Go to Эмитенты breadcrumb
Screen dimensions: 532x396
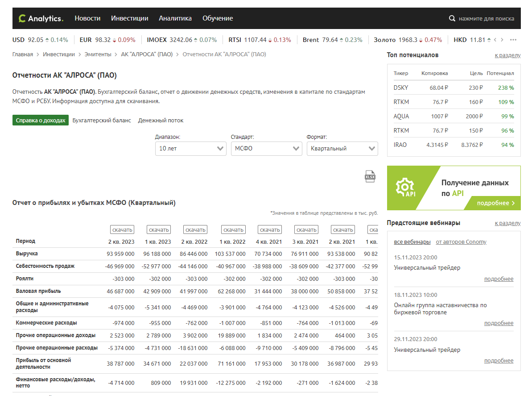tap(98, 54)
